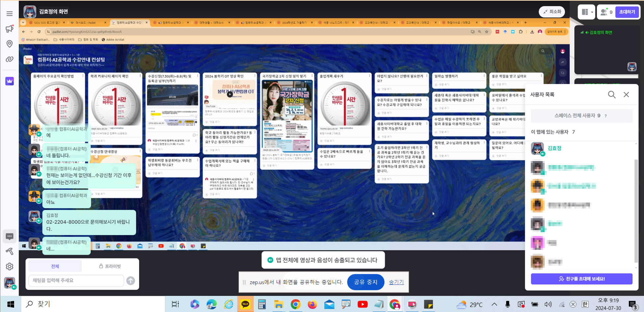Open the 세종사이버대 bookmark folder in shared browser

pyautogui.click(x=64, y=39)
